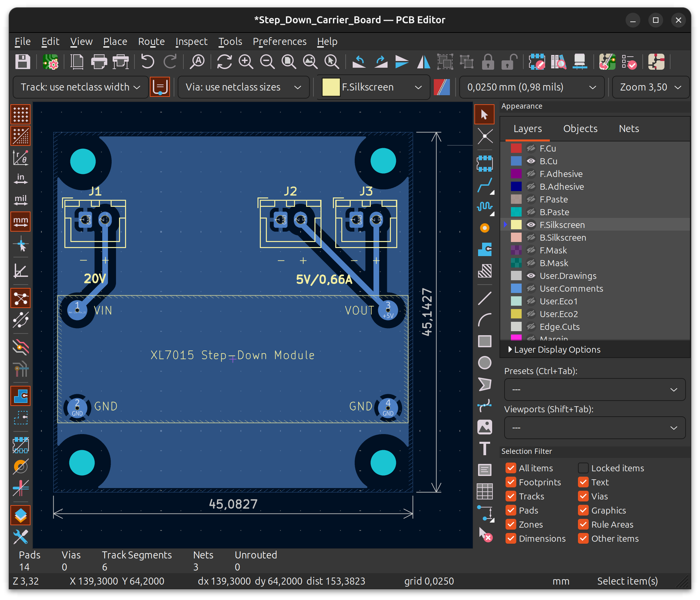700x600 pixels.
Task: Enable the Locked items filter
Action: (x=583, y=468)
